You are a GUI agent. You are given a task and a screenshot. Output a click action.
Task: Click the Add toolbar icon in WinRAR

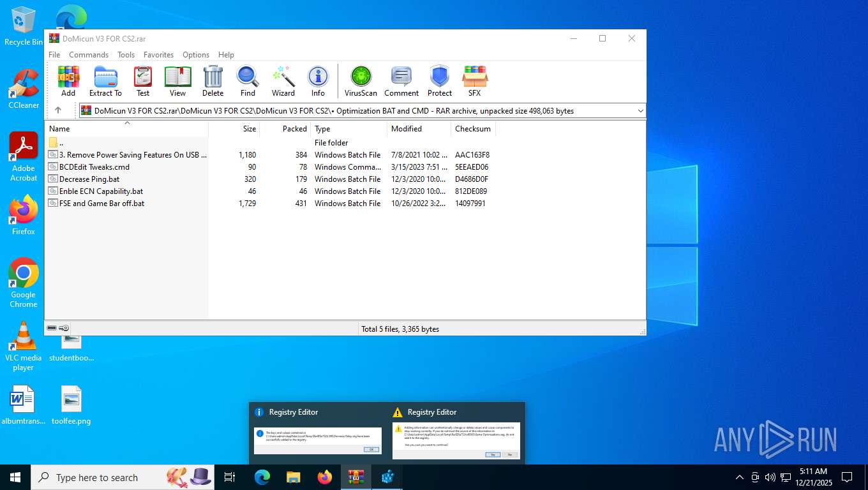[68, 81]
